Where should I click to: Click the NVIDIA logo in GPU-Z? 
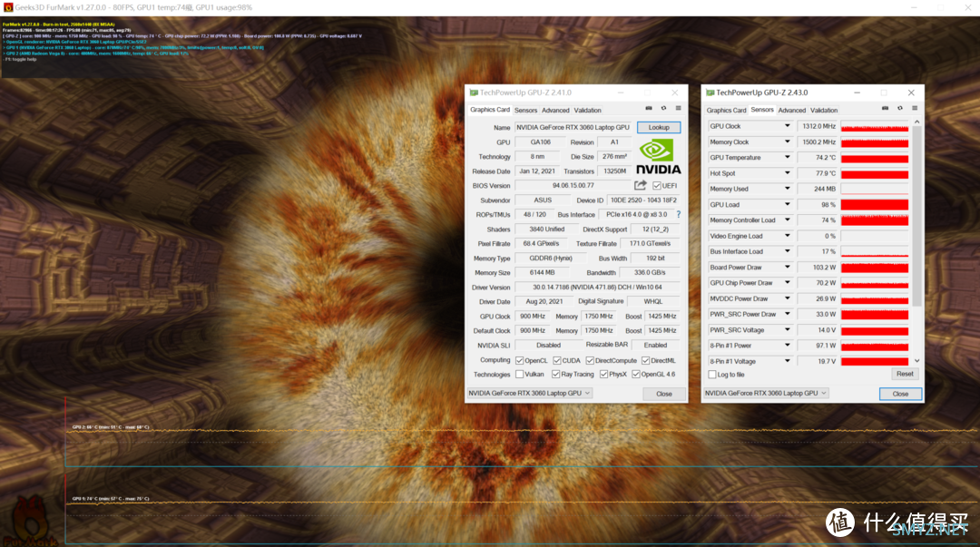pyautogui.click(x=659, y=156)
